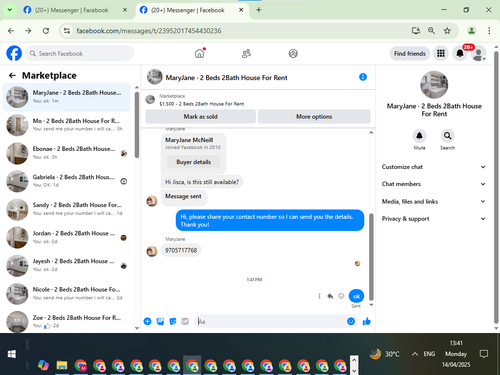Choose a sticker icon in composer
500x375 pixels.
(173, 321)
